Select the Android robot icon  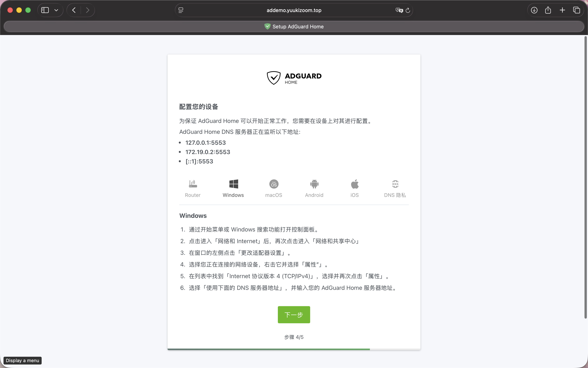[314, 184]
